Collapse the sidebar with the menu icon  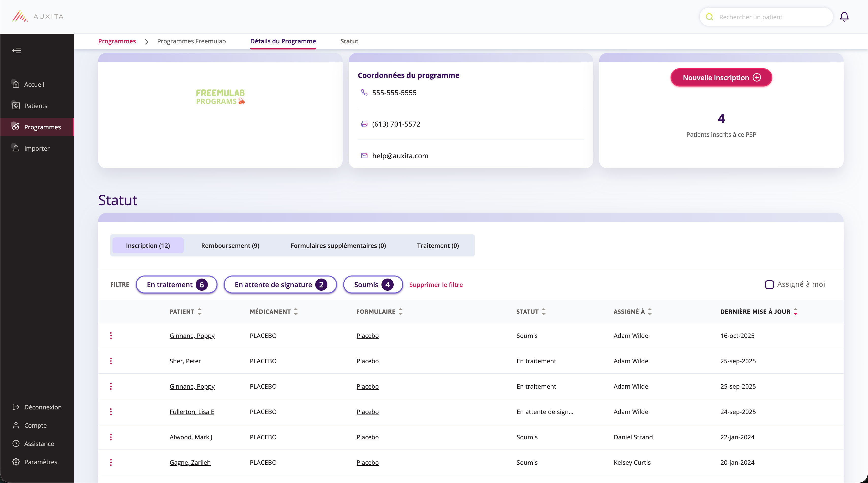coord(17,50)
